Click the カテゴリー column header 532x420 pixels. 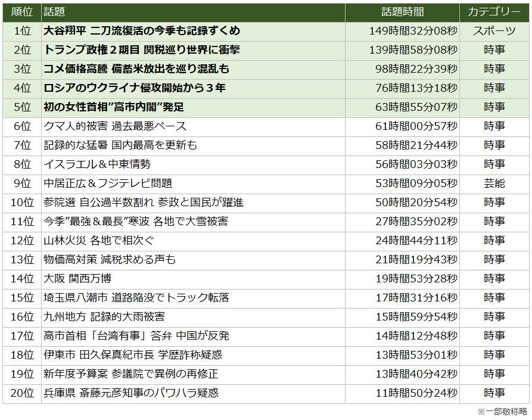(x=494, y=12)
